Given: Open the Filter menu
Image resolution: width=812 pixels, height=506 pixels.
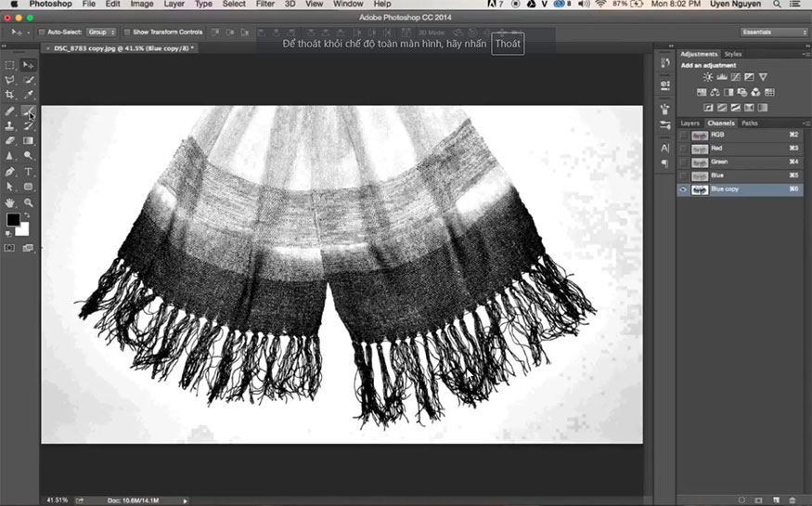Looking at the screenshot, I should coord(265,4).
